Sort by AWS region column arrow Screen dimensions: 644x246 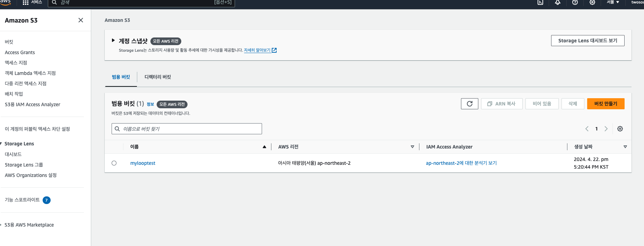pos(412,147)
